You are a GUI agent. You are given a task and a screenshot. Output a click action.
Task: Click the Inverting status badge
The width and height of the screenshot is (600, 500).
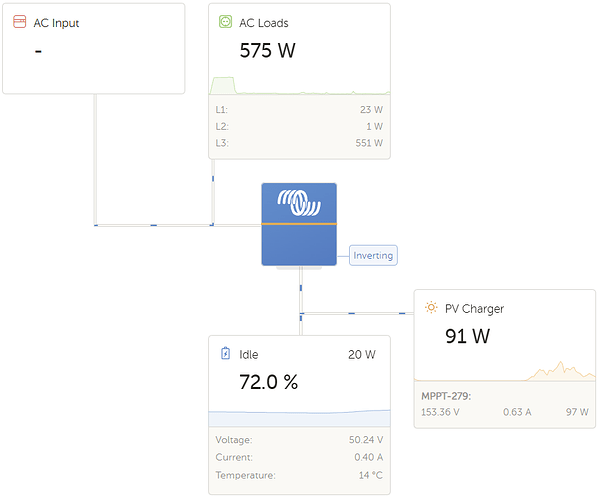(x=373, y=255)
